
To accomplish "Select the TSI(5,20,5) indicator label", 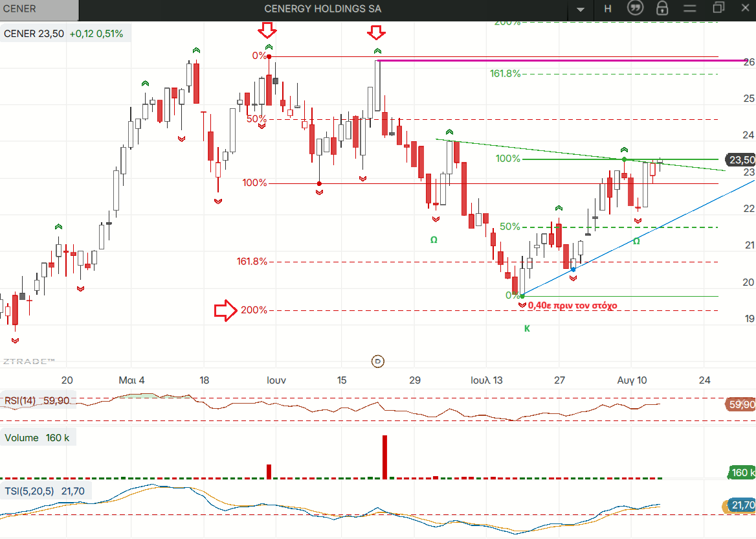I will tap(45, 491).
